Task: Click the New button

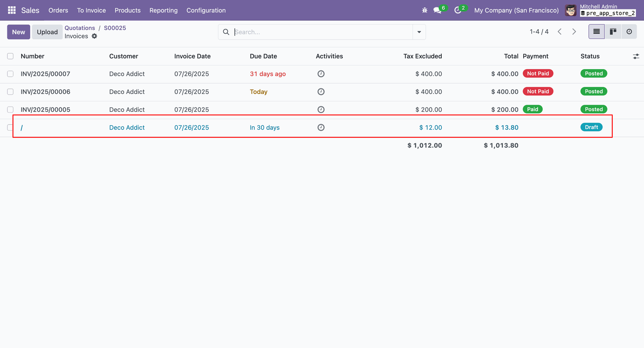Action: pyautogui.click(x=18, y=32)
